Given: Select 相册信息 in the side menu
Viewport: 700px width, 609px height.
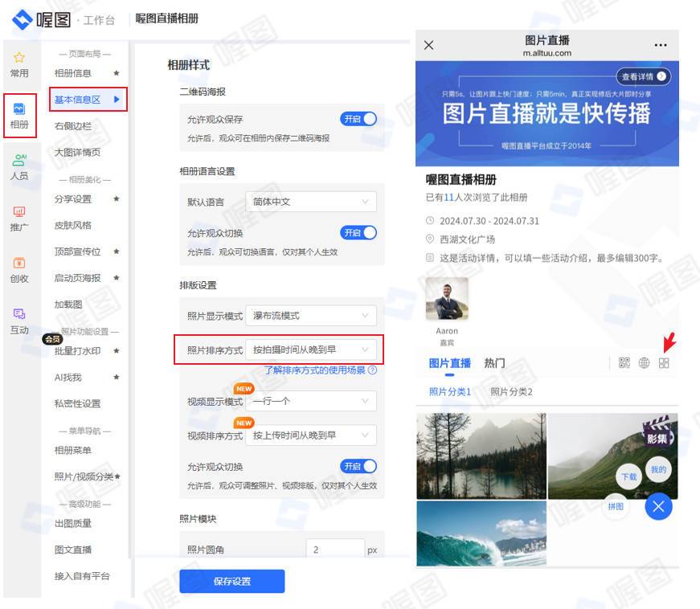Looking at the screenshot, I should [x=73, y=73].
